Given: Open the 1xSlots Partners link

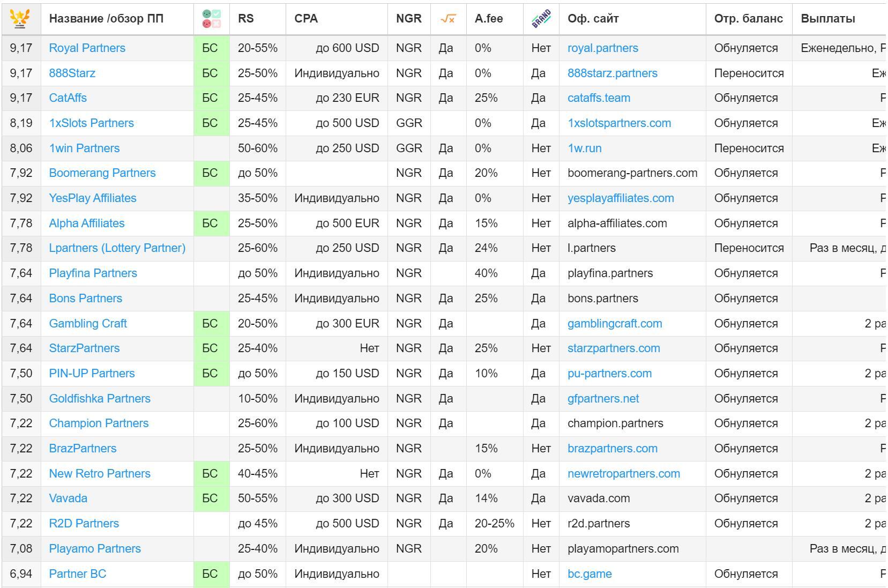Looking at the screenshot, I should [91, 123].
